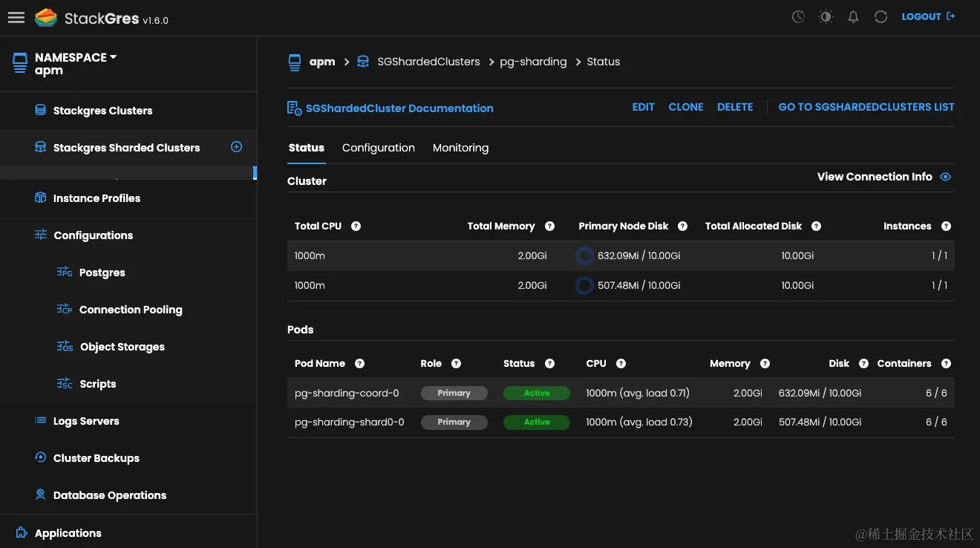
Task: Expand Configurations in sidebar
Action: click(x=93, y=235)
